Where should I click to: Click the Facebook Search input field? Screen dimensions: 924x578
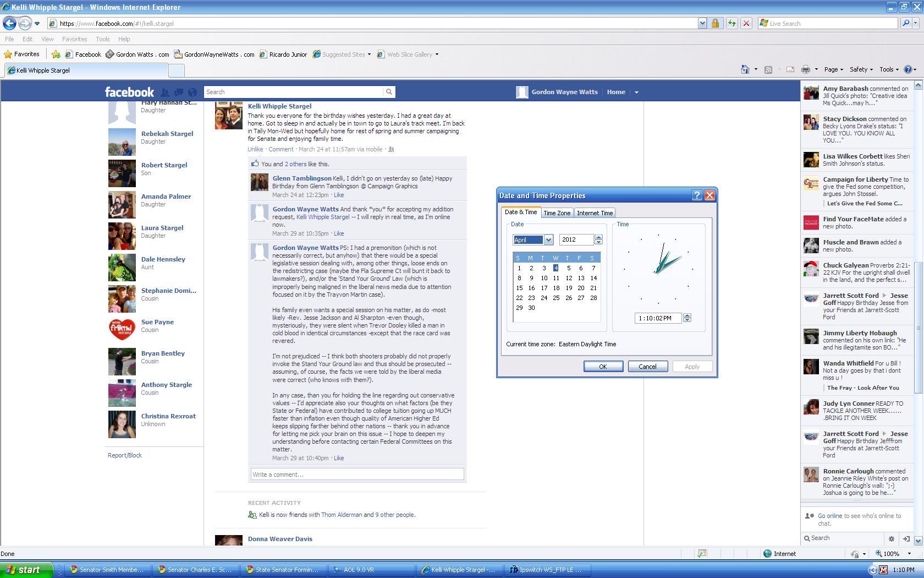point(293,92)
